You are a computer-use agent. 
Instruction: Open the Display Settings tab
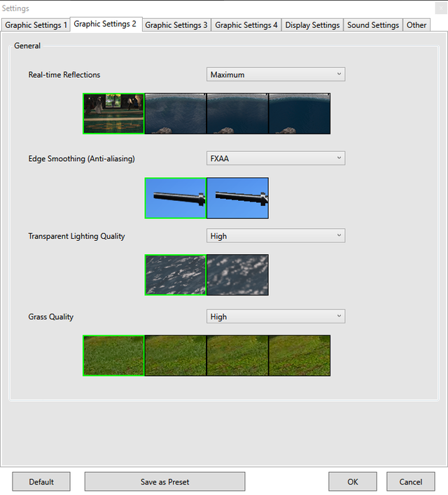point(312,25)
